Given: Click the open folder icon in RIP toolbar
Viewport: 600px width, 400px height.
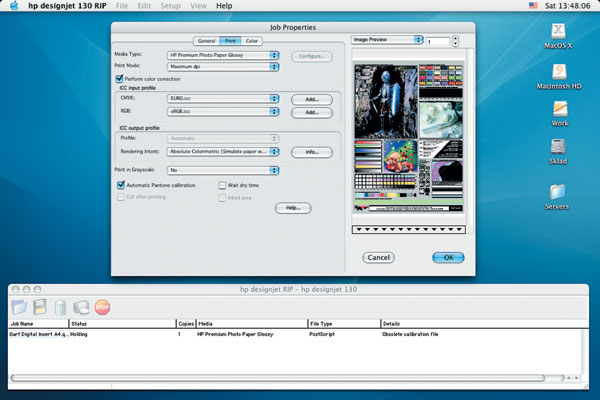Looking at the screenshot, I should click(20, 307).
